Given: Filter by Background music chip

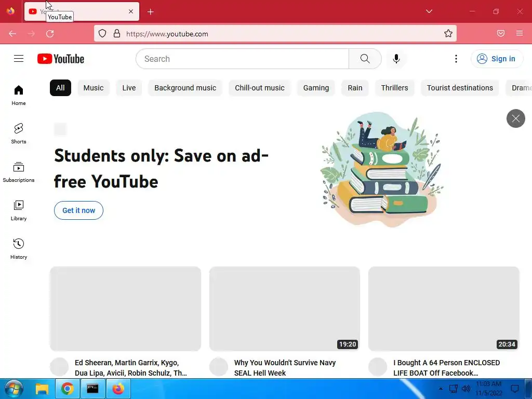Looking at the screenshot, I should point(185,88).
